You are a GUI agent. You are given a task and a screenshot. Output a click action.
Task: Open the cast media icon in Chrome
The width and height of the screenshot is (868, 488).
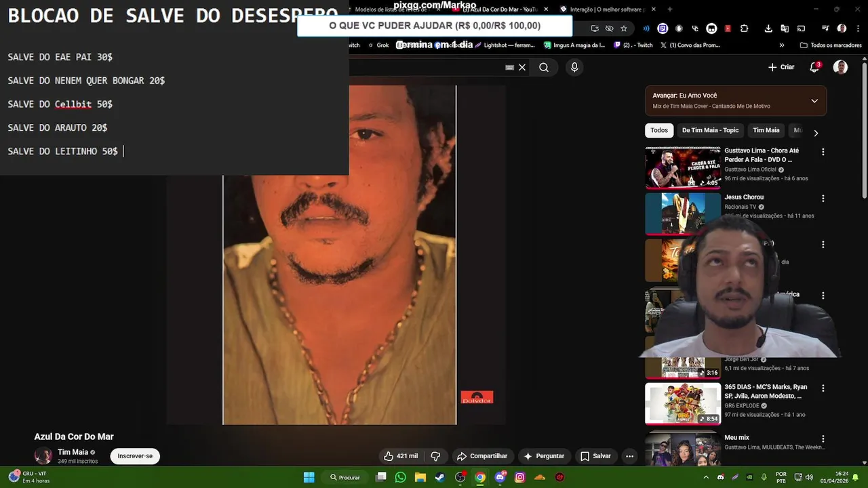click(801, 28)
